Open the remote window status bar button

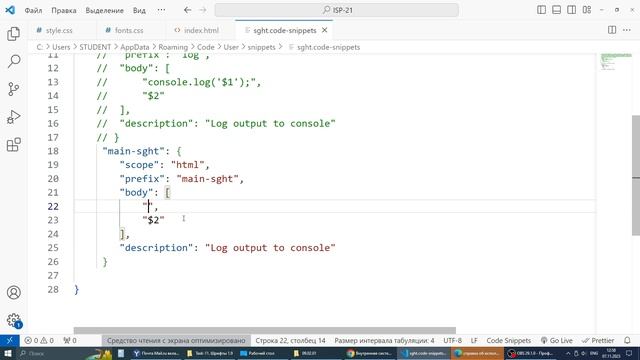[x=9, y=340]
